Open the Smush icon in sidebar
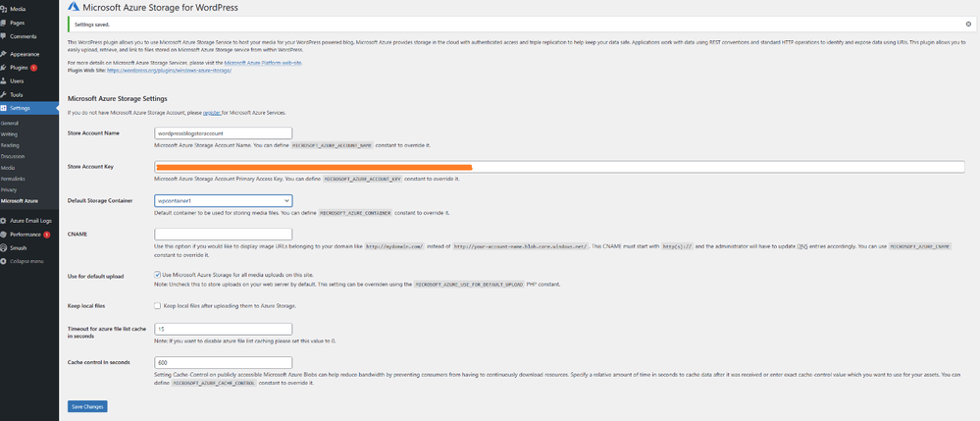 (4, 247)
